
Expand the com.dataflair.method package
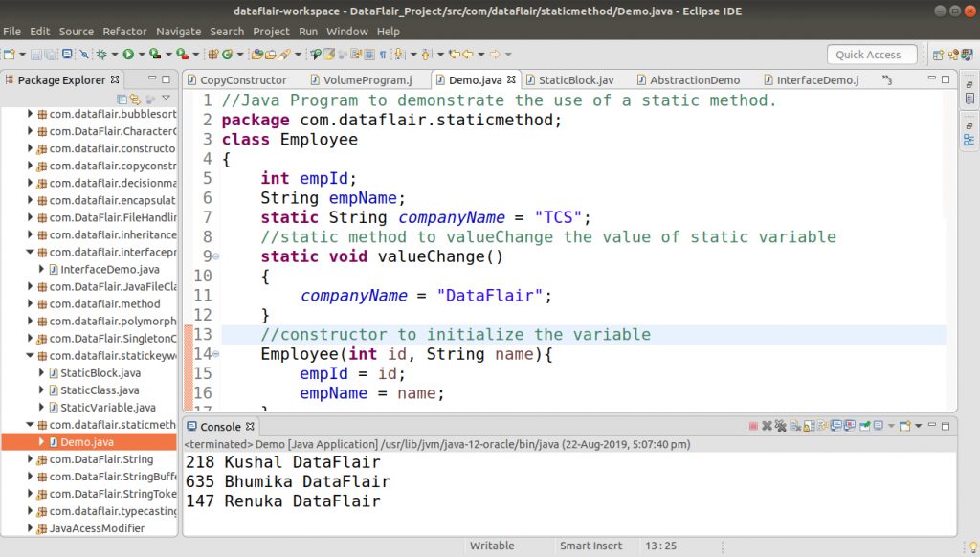pos(30,302)
